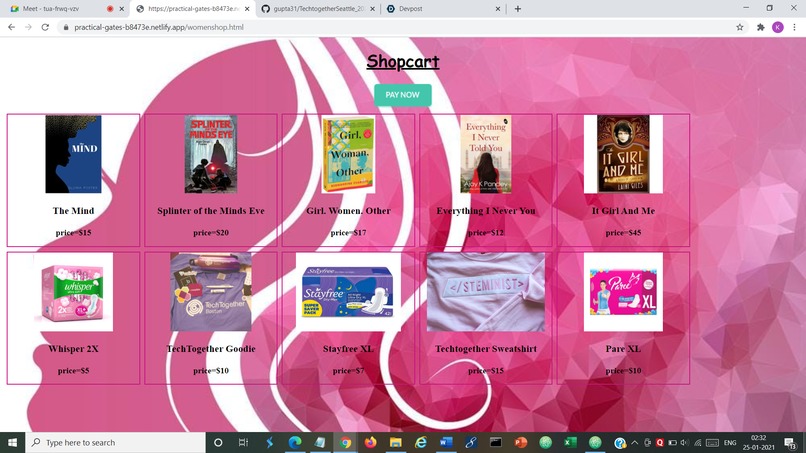Click 'It Girl And Me' title text
Image resolution: width=806 pixels, height=453 pixels.
[x=623, y=211]
